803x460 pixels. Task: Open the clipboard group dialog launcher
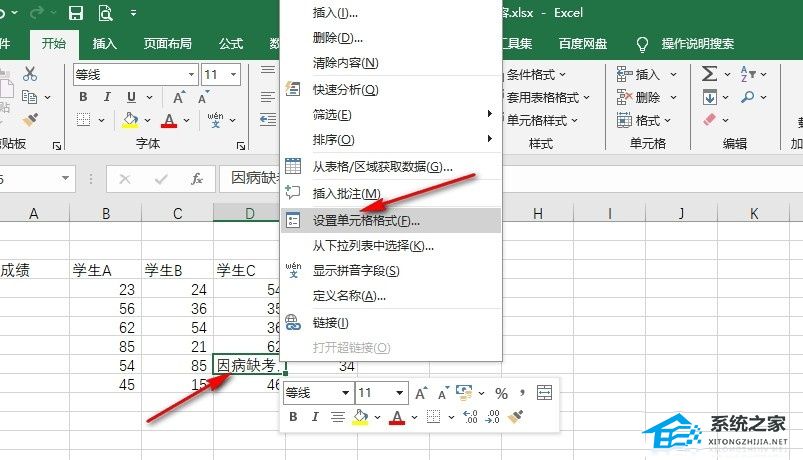point(57,146)
